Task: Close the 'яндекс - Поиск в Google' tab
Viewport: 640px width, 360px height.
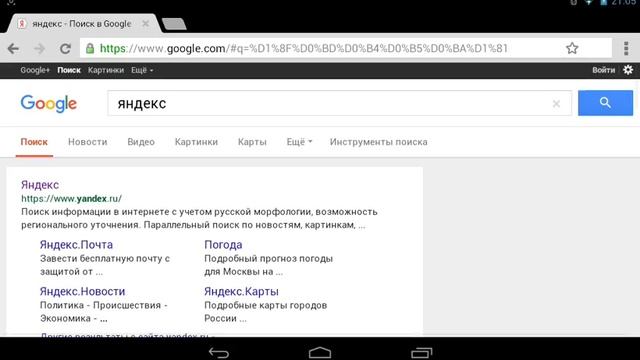Action: tap(145, 24)
